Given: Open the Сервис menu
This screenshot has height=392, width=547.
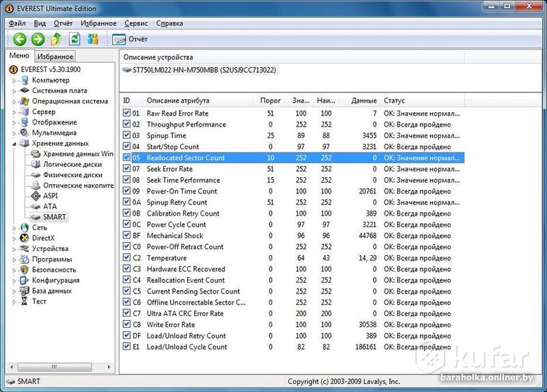Looking at the screenshot, I should 136,23.
